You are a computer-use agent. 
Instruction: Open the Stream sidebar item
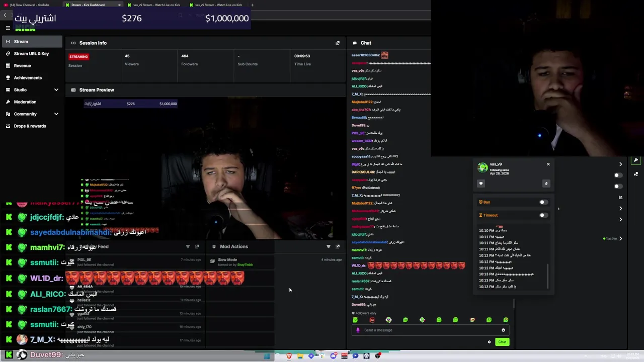coord(32,42)
